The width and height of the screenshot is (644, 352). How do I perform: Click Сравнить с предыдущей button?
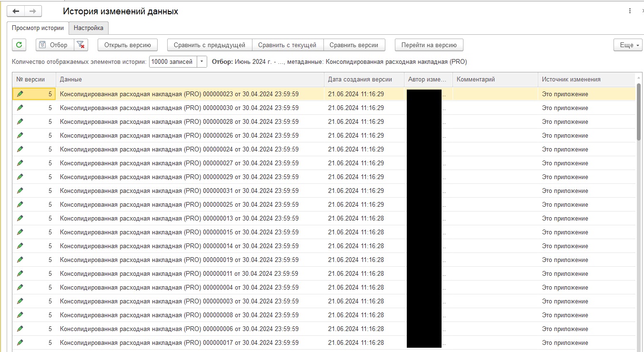(x=210, y=45)
